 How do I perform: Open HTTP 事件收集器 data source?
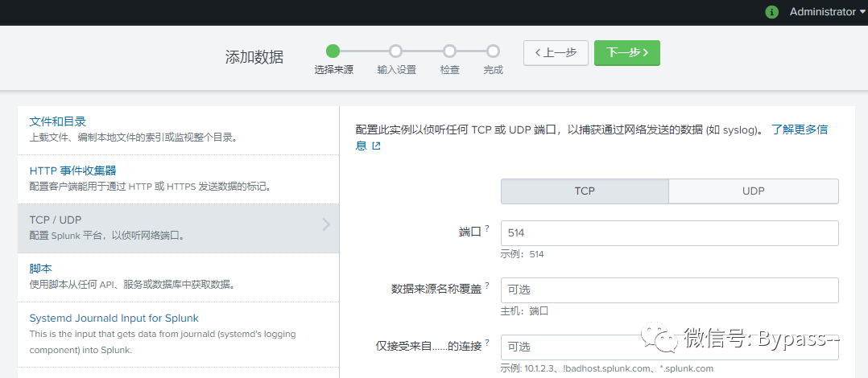pyautogui.click(x=73, y=171)
